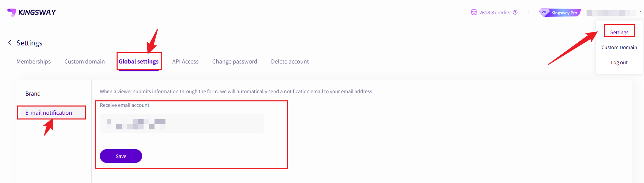644x183 pixels.
Task: Click the Kingsway Pro membership badge
Action: coord(560,12)
